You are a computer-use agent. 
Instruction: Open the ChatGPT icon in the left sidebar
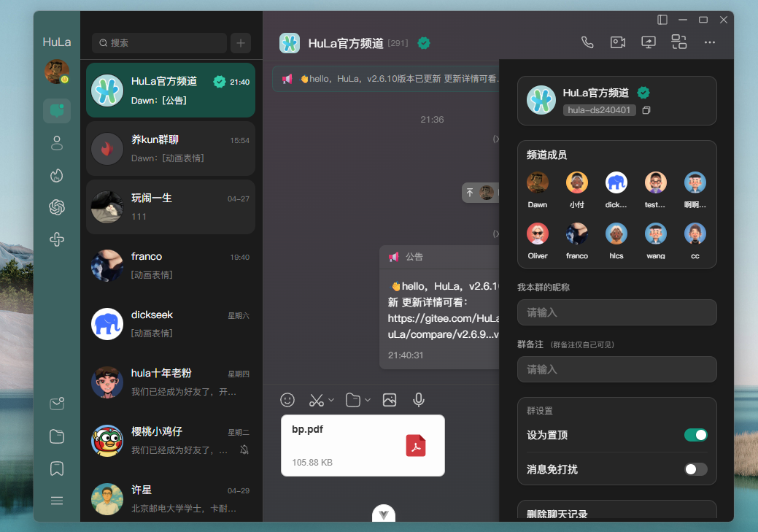57,208
